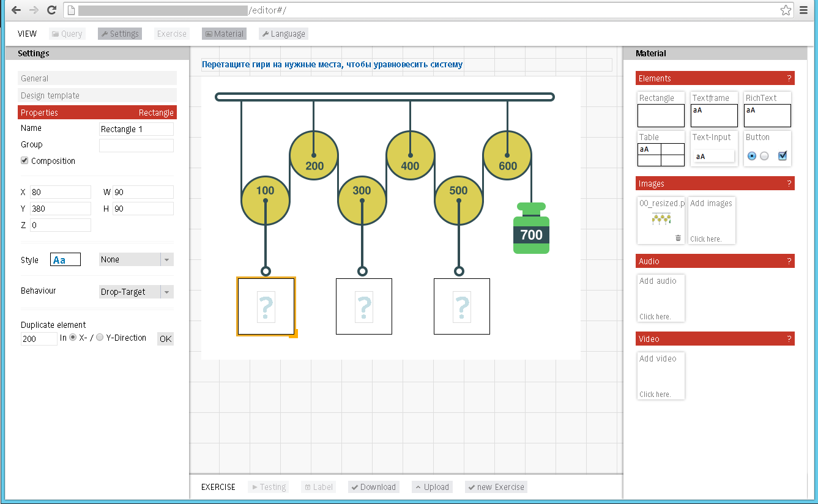Click the Label button in the exercise bar
This screenshot has height=504, width=818.
318,487
